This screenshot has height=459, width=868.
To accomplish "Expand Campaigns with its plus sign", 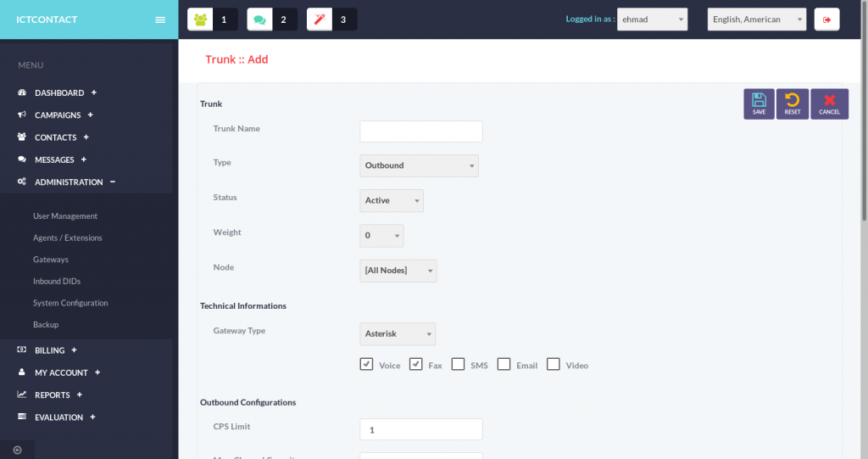I will pyautogui.click(x=90, y=115).
